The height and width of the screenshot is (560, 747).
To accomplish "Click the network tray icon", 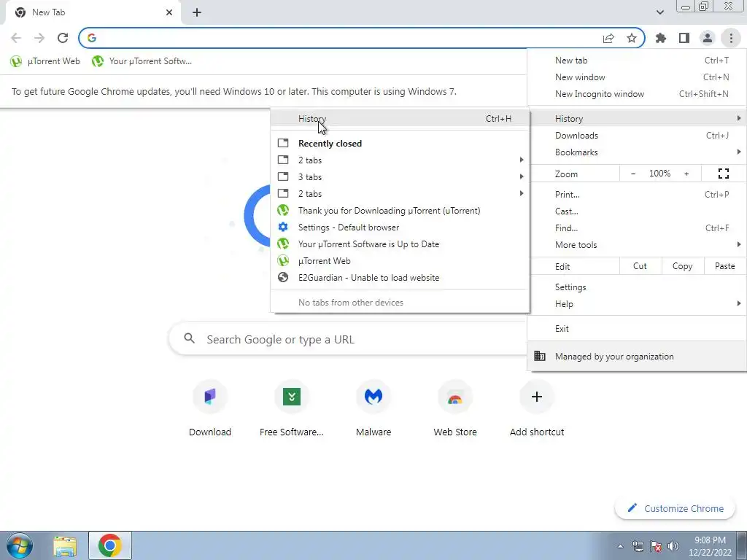I will (638, 546).
